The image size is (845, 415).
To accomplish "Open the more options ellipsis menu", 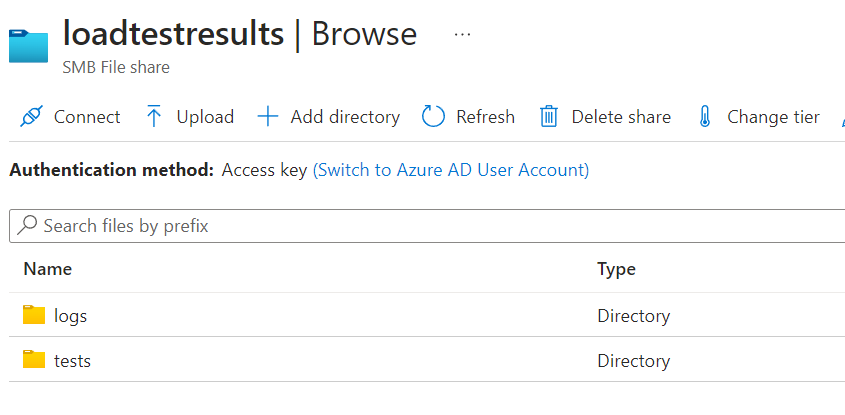I will 462,34.
